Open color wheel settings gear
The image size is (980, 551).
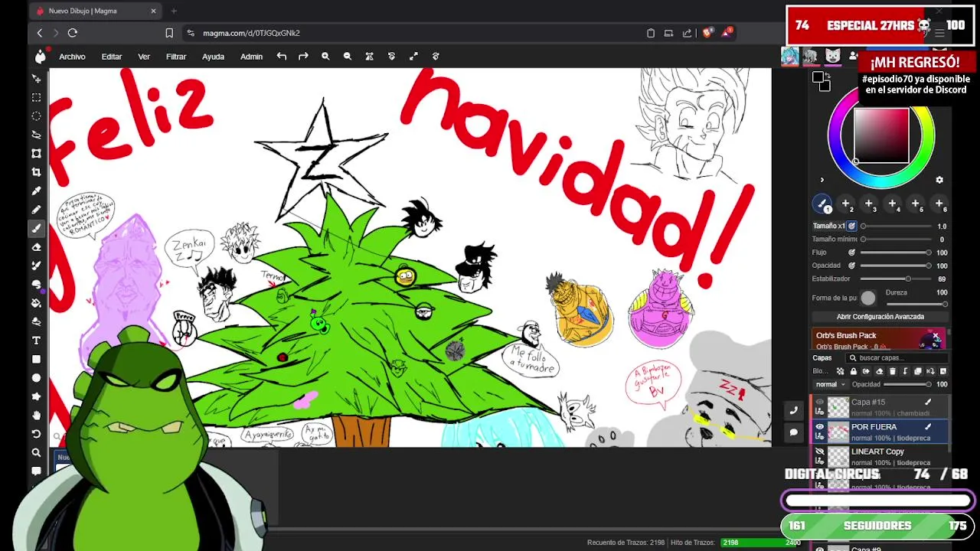click(939, 180)
